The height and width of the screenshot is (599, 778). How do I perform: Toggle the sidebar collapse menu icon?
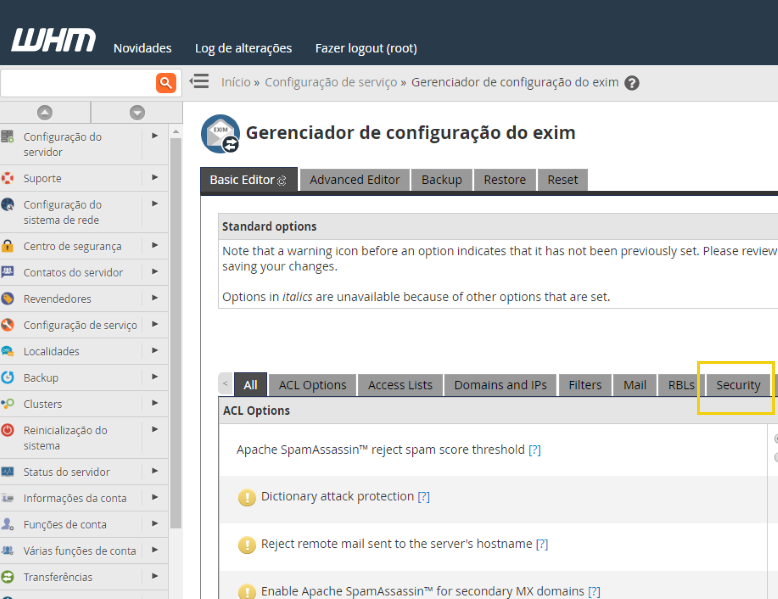click(x=199, y=81)
